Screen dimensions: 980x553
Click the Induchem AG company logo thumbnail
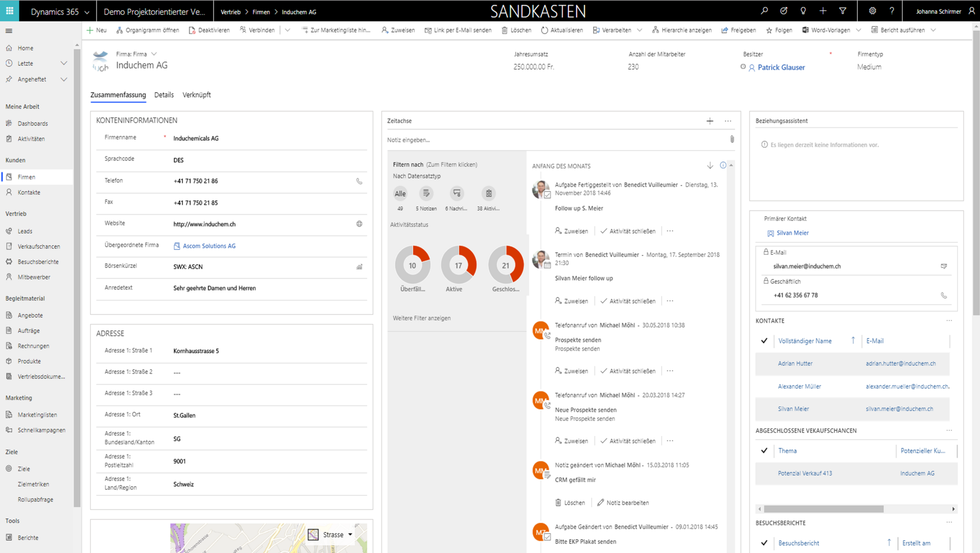[100, 61]
